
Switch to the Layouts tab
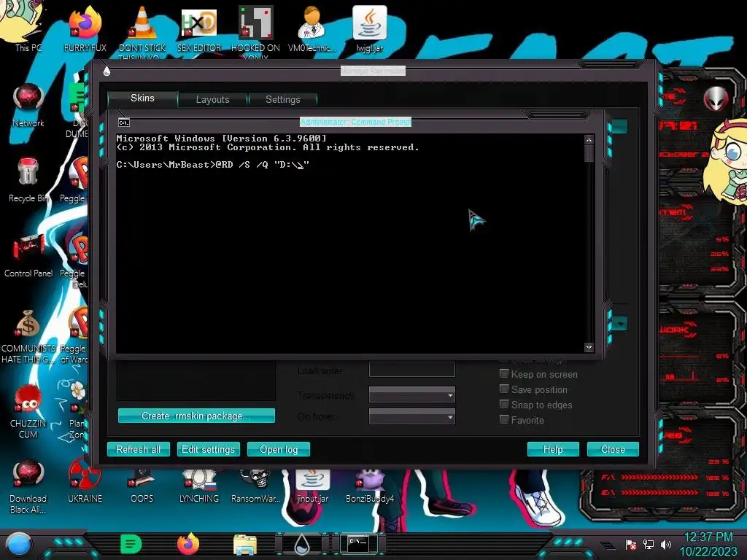click(x=212, y=99)
